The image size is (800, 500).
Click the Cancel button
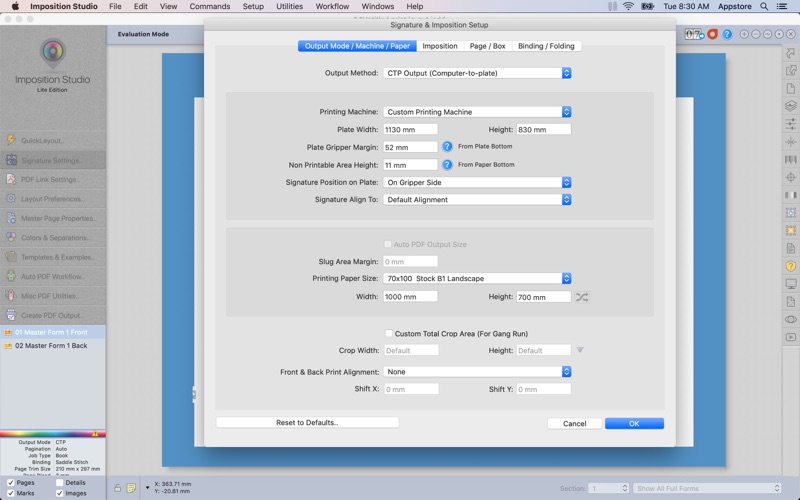(x=574, y=423)
